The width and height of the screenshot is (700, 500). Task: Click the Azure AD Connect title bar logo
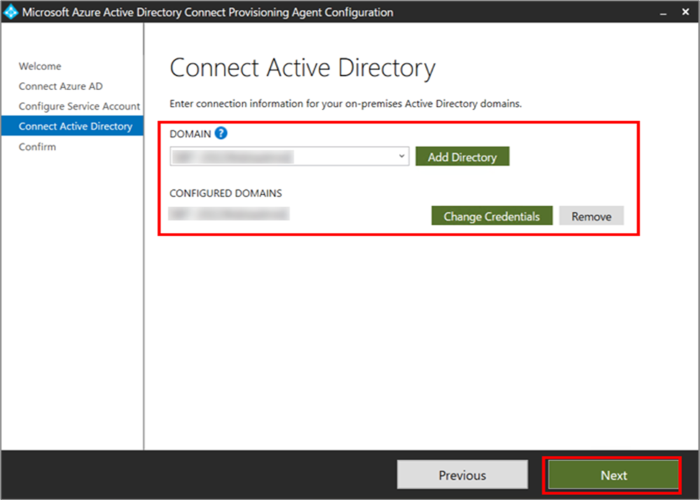[x=10, y=12]
